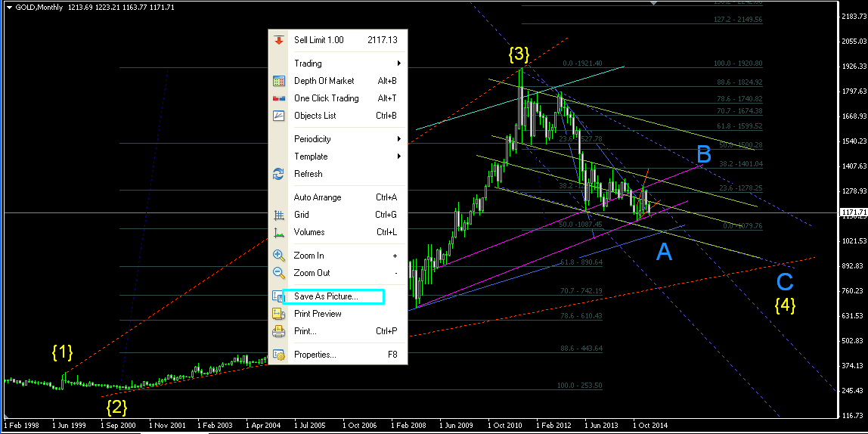Click the Properties icon

click(x=278, y=355)
